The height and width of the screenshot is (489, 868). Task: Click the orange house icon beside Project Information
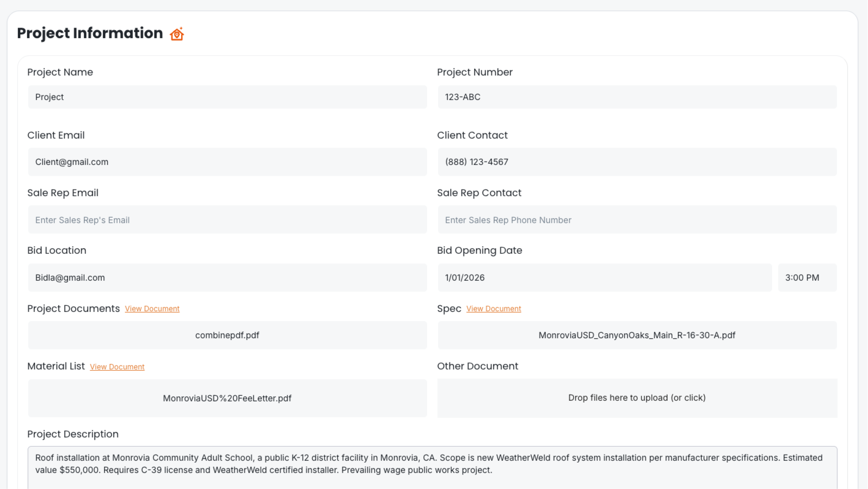176,33
